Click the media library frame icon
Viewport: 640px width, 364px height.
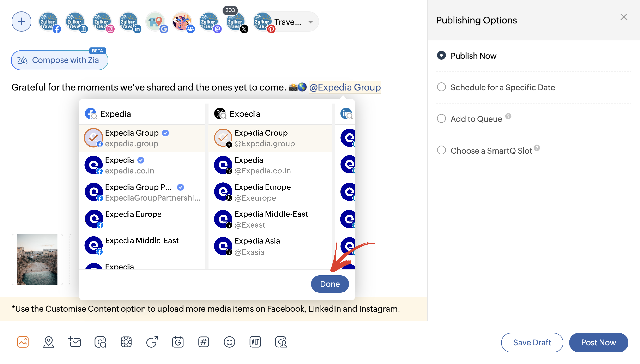click(x=126, y=342)
